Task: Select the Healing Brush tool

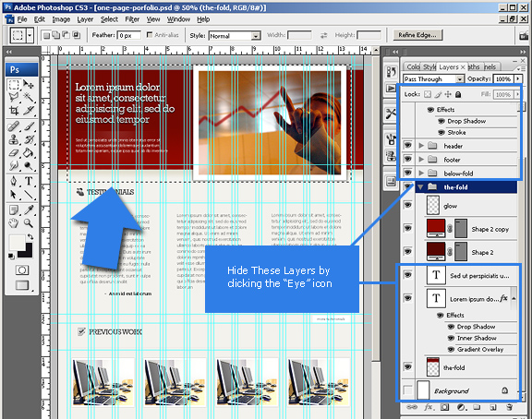Action: pyautogui.click(x=14, y=126)
